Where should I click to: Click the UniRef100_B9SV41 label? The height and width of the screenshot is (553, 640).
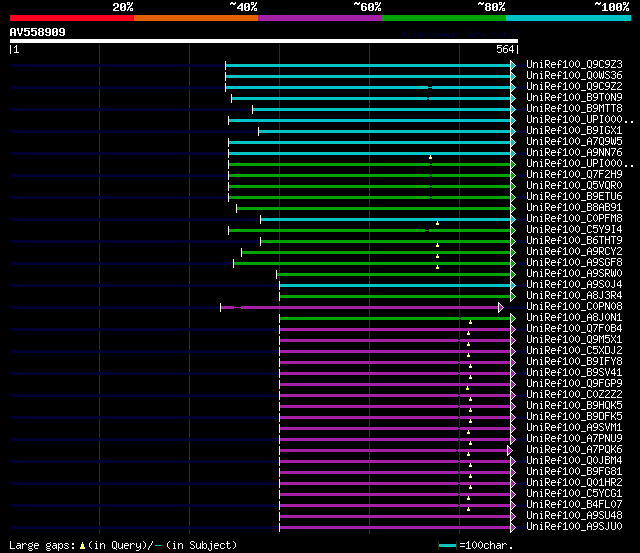pyautogui.click(x=574, y=373)
